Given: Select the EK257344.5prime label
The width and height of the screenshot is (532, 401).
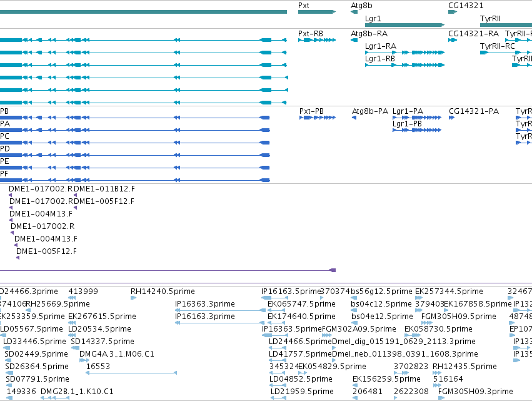Looking at the screenshot, I should [449, 292].
